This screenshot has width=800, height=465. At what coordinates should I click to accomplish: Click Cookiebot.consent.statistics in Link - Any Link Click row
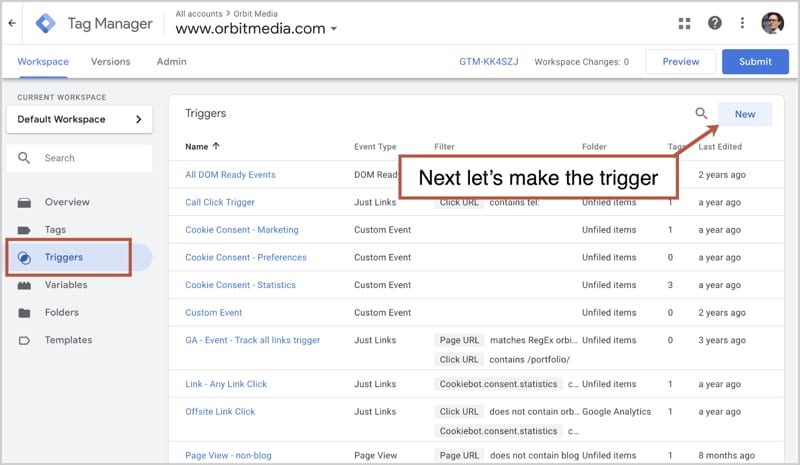(498, 384)
